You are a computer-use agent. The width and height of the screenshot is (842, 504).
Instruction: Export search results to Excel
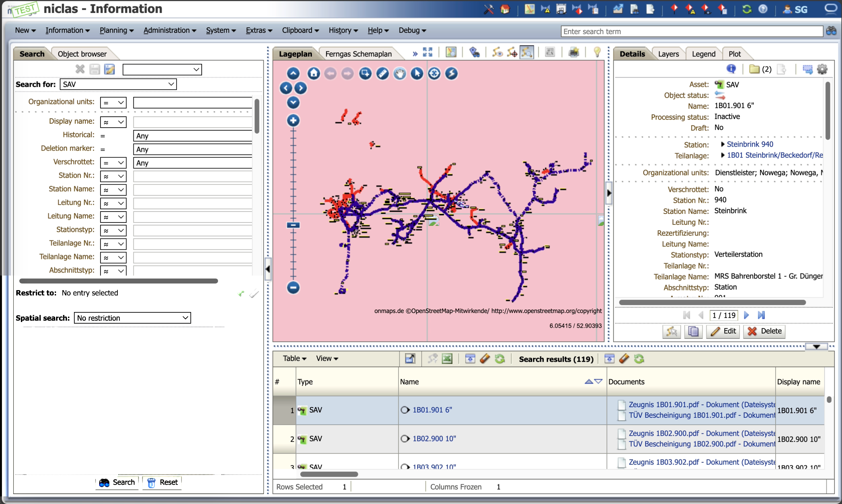pos(447,359)
